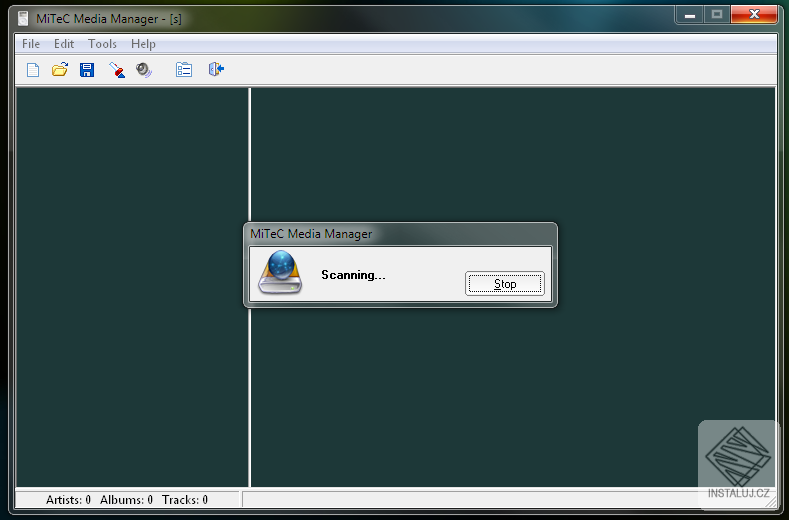The height and width of the screenshot is (520, 789).
Task: Click the 'Tracks: 0' status bar entry
Action: [185, 499]
